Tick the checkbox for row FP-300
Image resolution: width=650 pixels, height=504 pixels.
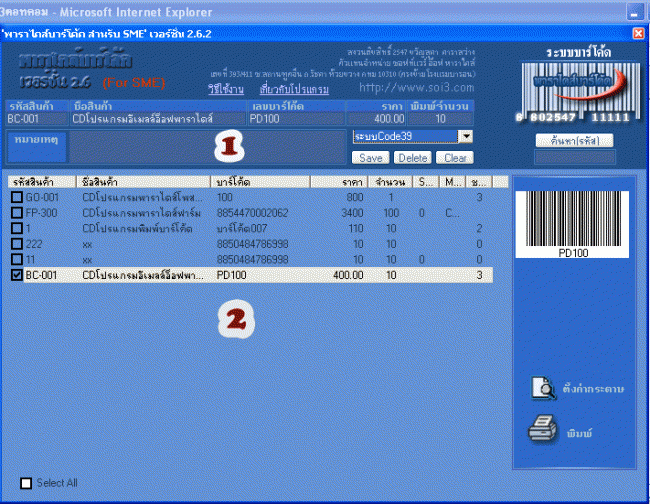[17, 213]
